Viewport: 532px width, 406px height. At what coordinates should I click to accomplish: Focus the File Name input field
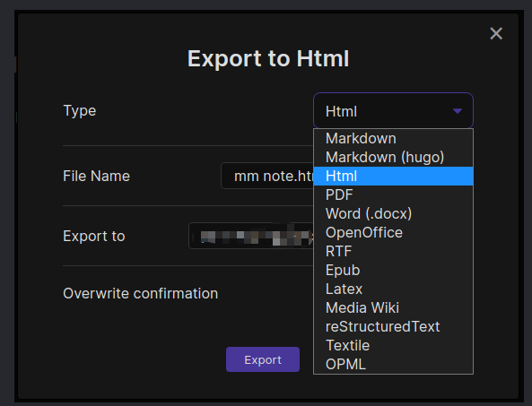coord(267,176)
